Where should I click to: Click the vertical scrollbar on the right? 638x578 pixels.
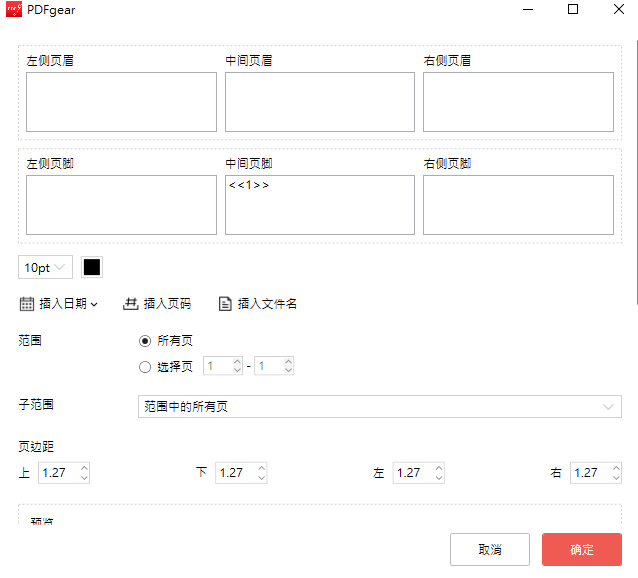tap(636, 172)
